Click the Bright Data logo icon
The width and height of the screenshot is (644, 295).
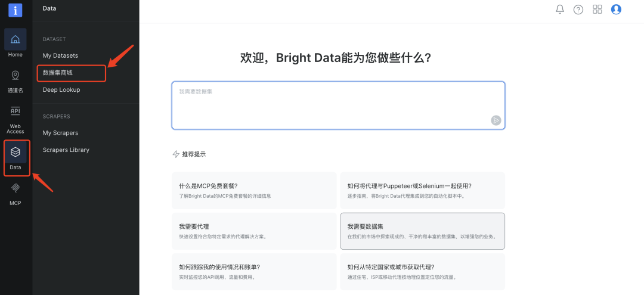coord(15,10)
